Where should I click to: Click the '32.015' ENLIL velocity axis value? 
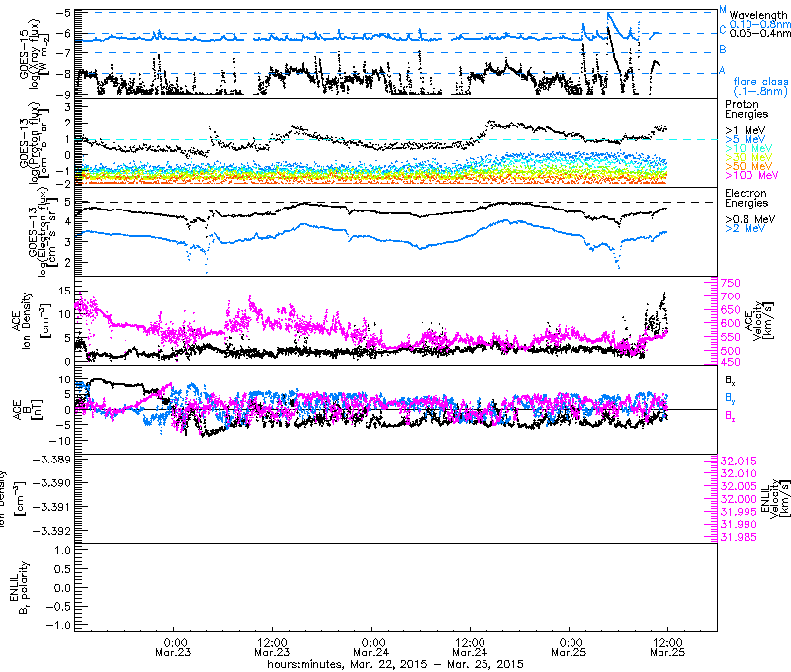tap(739, 462)
